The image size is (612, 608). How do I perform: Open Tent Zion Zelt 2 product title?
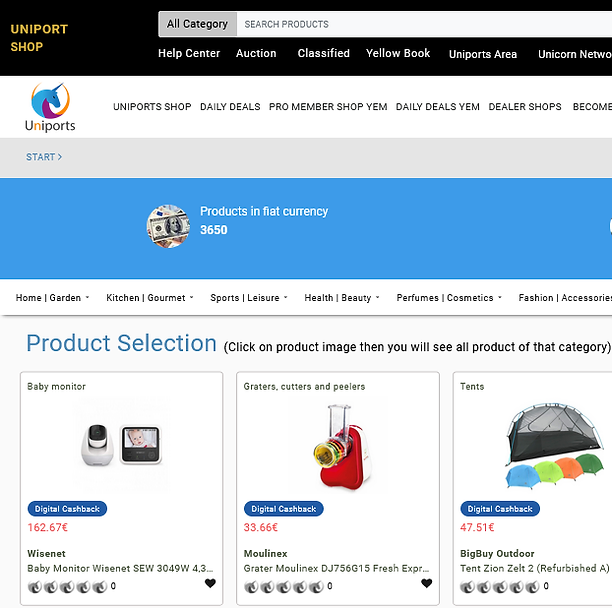[x=535, y=568]
